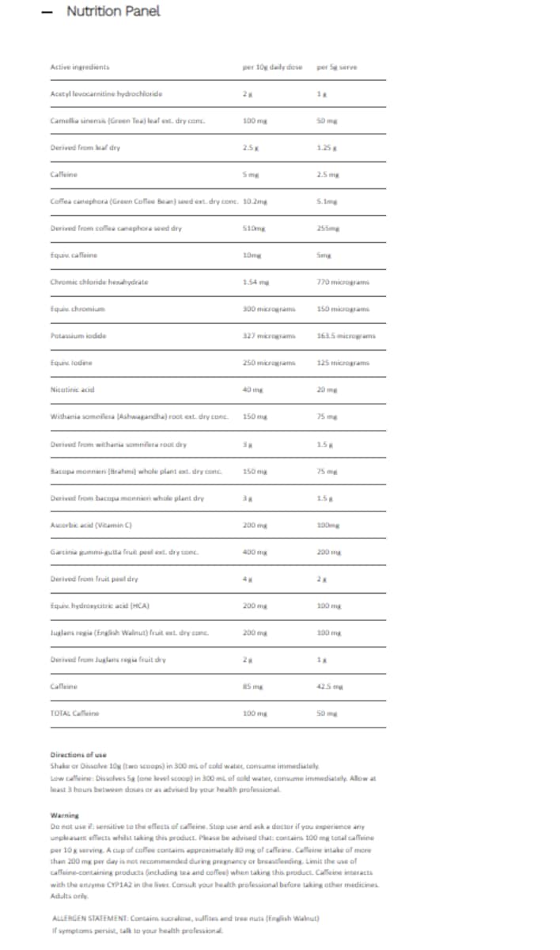Screen dimensions: 560x950
Task: Click the 'Active ingredients' header text
Action: 80,66
